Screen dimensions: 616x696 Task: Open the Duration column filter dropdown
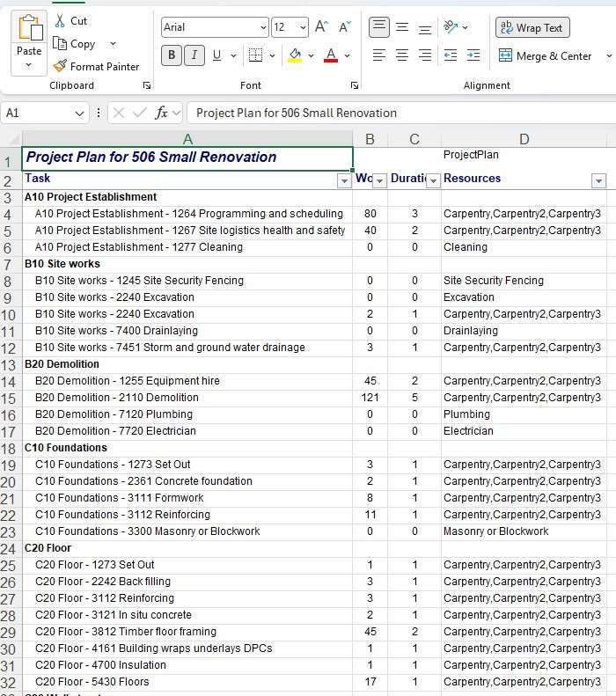click(433, 180)
